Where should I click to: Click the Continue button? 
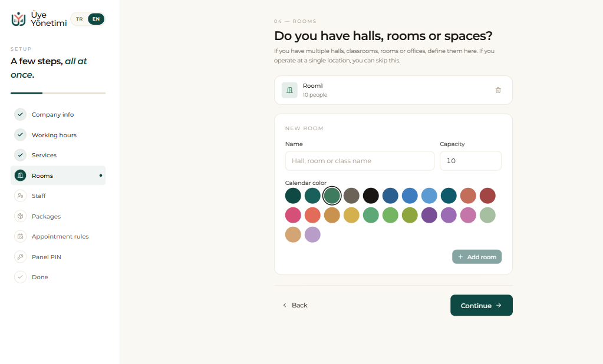(482, 305)
